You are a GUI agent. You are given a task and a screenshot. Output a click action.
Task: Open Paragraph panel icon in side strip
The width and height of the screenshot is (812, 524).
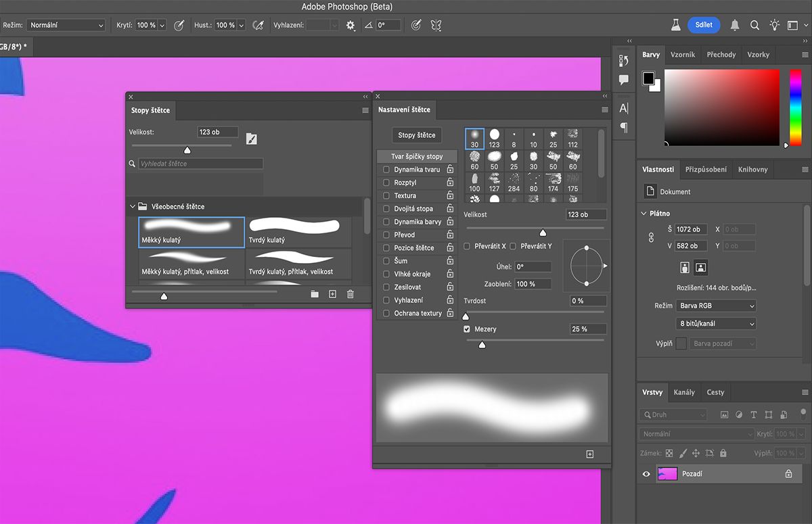click(624, 128)
